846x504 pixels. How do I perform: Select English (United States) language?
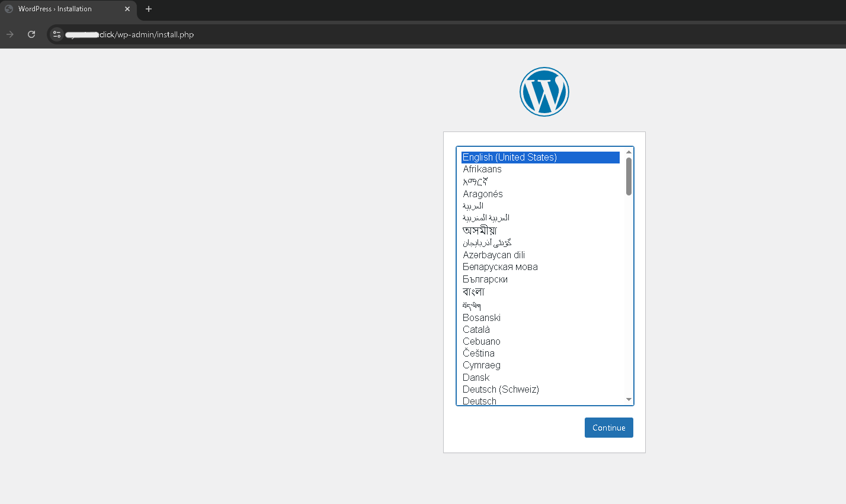(x=540, y=157)
